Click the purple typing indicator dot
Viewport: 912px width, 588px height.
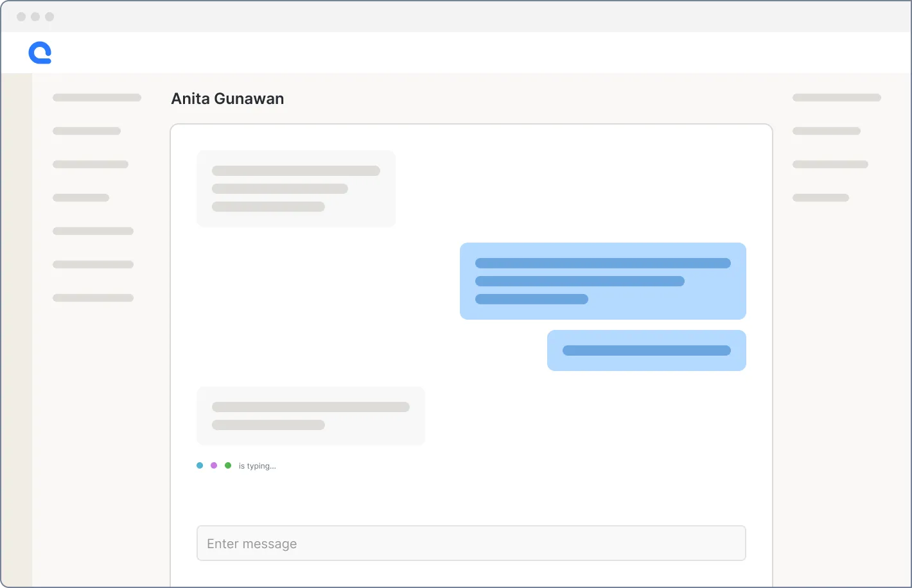tap(214, 465)
